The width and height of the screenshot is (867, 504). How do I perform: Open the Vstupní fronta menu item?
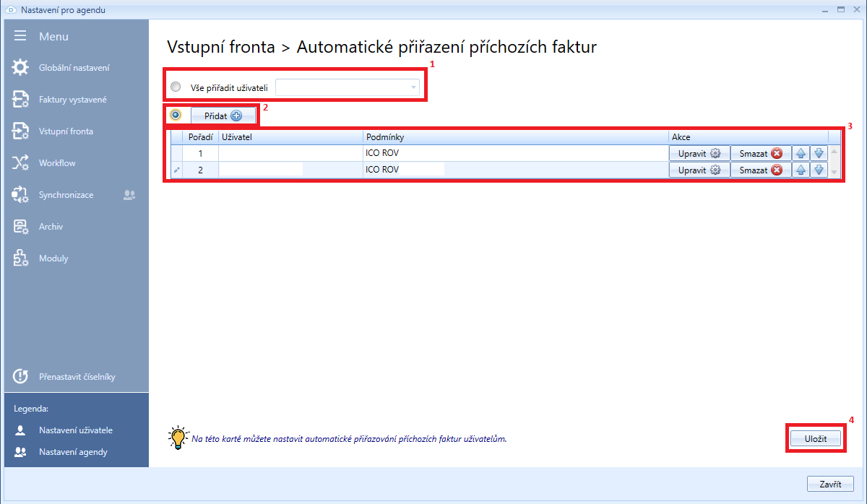[x=66, y=131]
